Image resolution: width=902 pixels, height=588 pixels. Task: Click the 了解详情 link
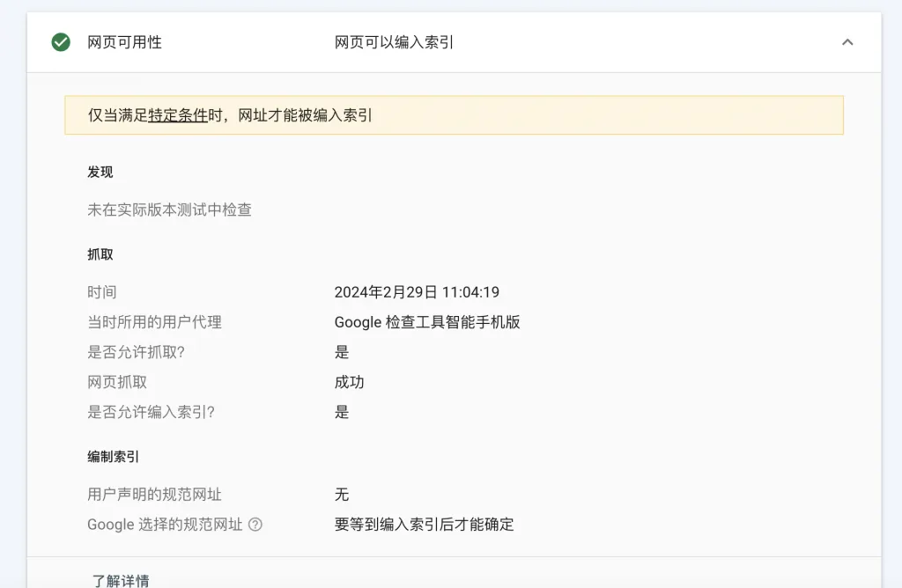121,580
